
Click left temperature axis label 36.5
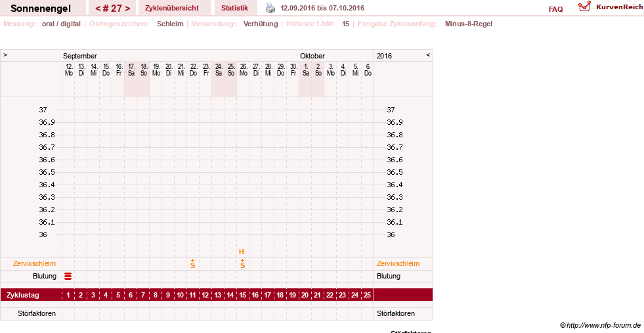(47, 172)
